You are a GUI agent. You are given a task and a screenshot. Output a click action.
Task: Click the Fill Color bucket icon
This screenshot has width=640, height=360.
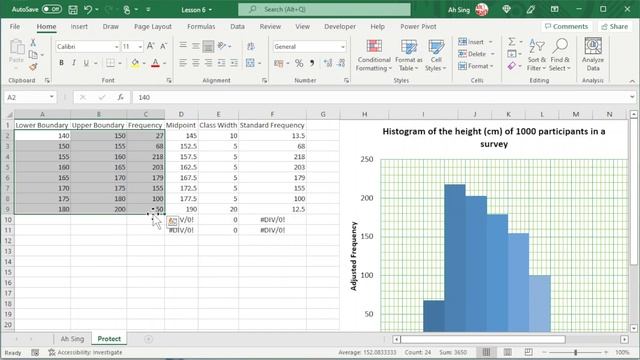click(135, 63)
